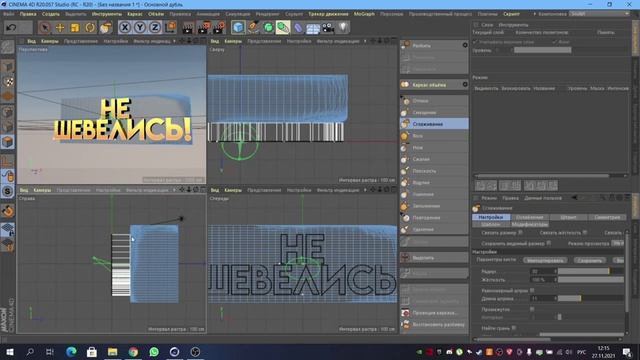Image resolution: width=640 pixels, height=360 pixels.
Task: Expand top viewport filter menu arrow
Action: [365, 41]
